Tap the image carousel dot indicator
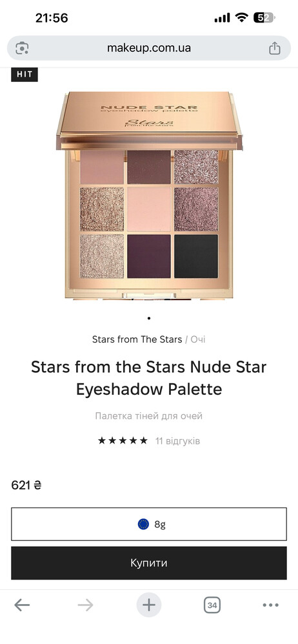The height and width of the screenshot is (644, 298). pos(149,318)
